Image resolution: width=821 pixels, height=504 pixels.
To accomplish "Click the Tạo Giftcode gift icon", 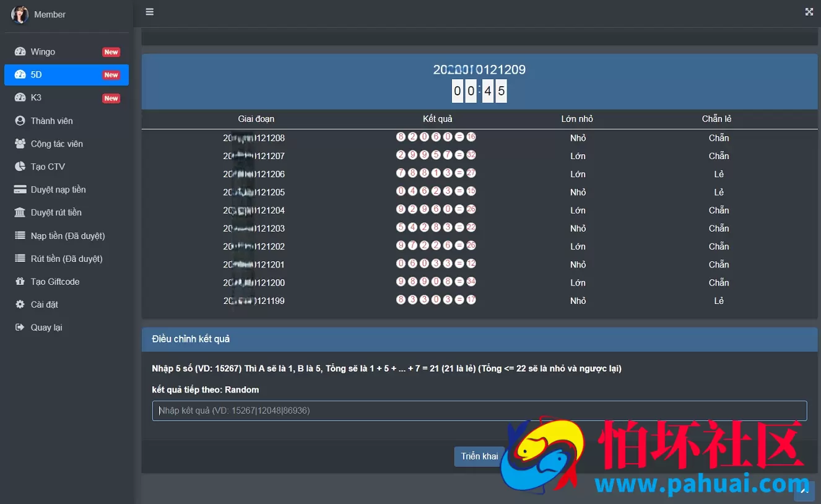I will (x=20, y=282).
